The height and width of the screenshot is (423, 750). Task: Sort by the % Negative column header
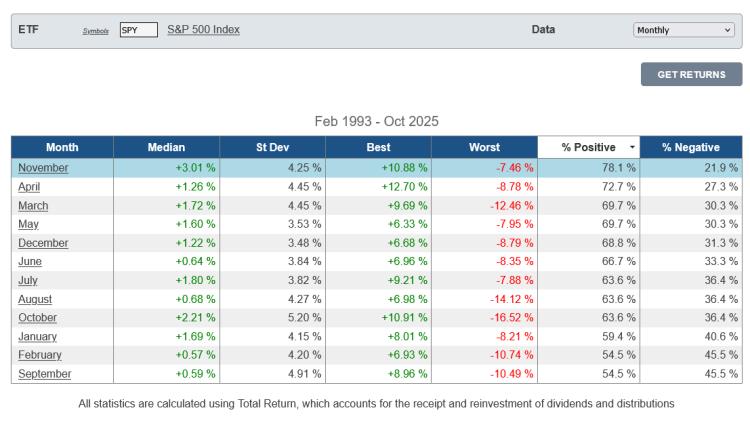(690, 147)
